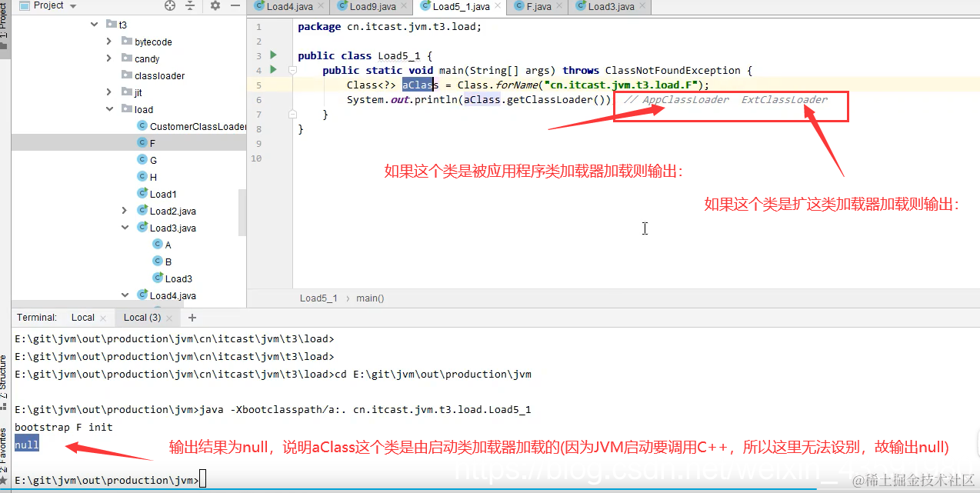
Task: Click main() in editor breadcrumb
Action: (x=370, y=298)
